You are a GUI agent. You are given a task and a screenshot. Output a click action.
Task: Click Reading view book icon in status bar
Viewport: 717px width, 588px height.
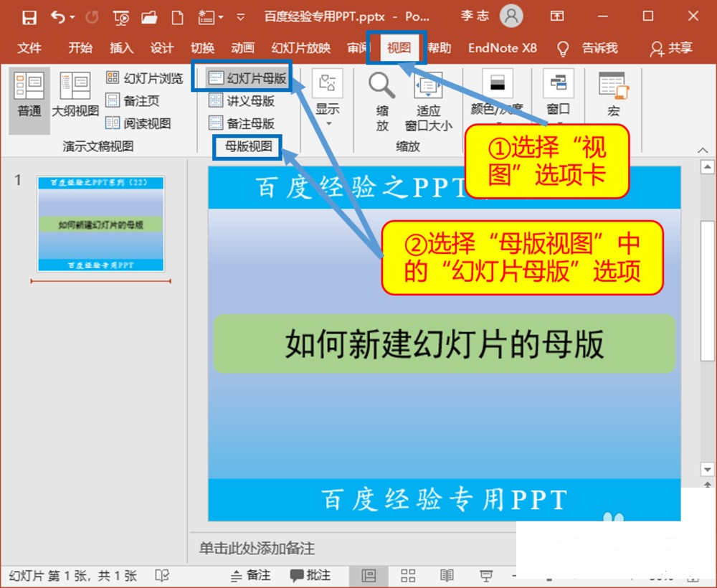(447, 576)
